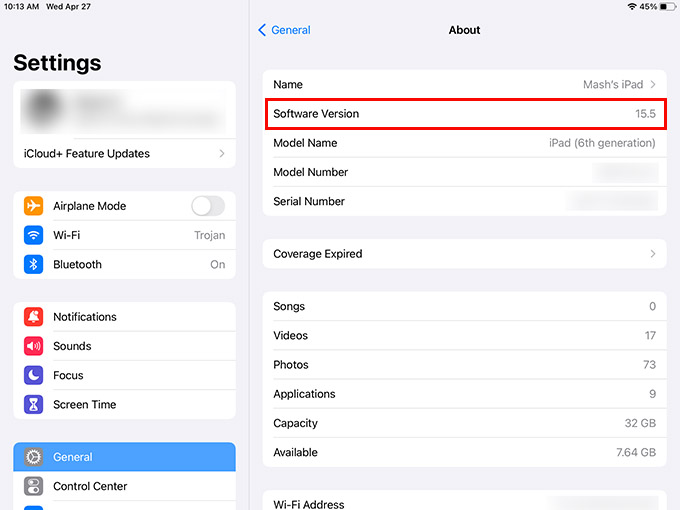Select General in sidebar
This screenshot has height=510, width=680.
pyautogui.click(x=124, y=457)
